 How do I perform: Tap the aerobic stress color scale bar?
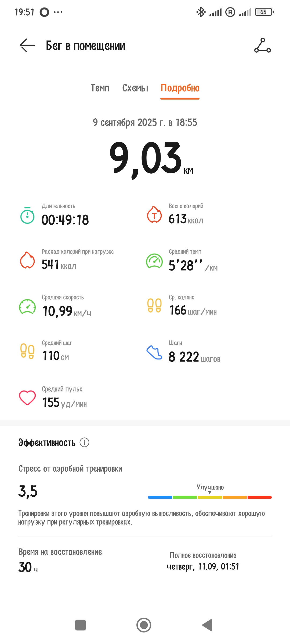[x=210, y=497]
